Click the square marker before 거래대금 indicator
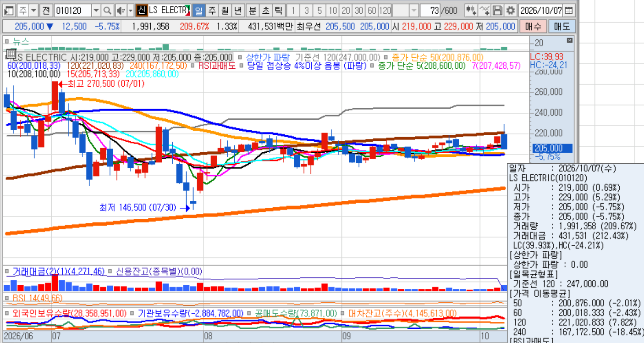 [x=7, y=271]
